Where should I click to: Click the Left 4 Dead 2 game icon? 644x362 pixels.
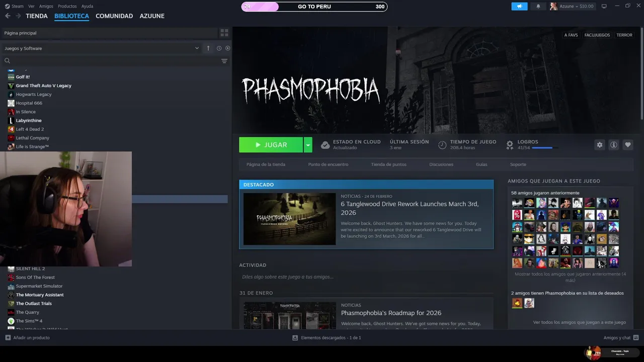coord(11,129)
